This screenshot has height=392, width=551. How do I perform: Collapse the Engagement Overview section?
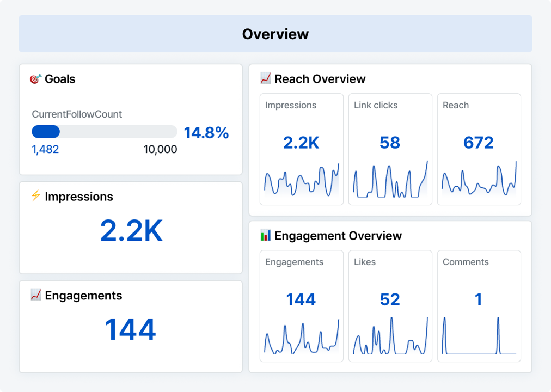click(338, 236)
